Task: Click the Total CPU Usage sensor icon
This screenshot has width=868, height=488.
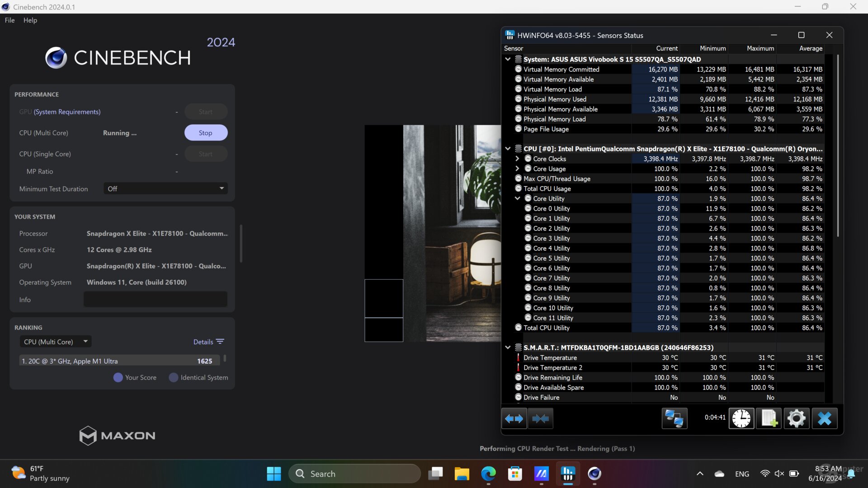Action: click(x=518, y=188)
